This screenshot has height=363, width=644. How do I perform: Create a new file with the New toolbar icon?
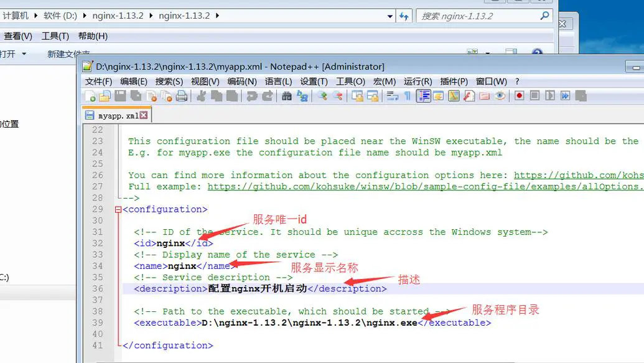[x=90, y=96]
